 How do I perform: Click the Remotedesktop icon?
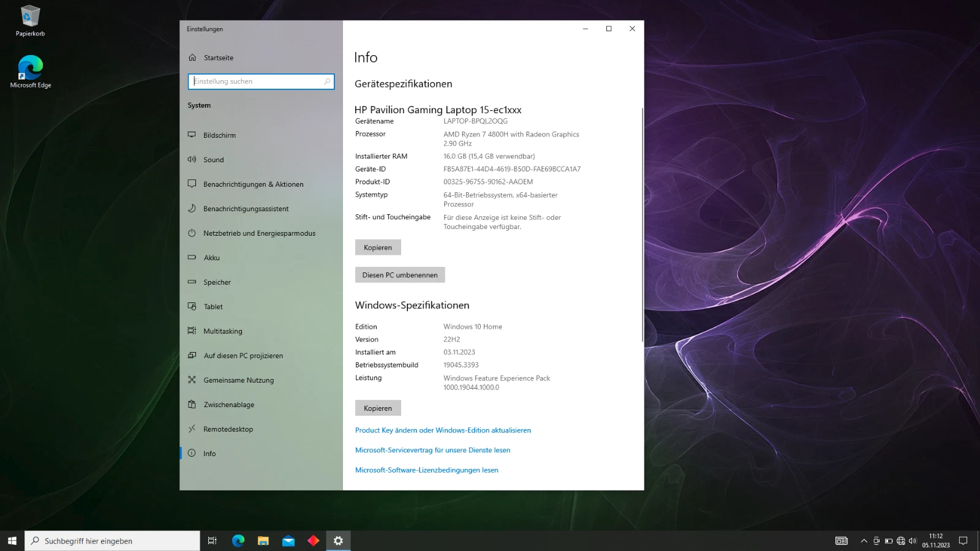pyautogui.click(x=192, y=429)
